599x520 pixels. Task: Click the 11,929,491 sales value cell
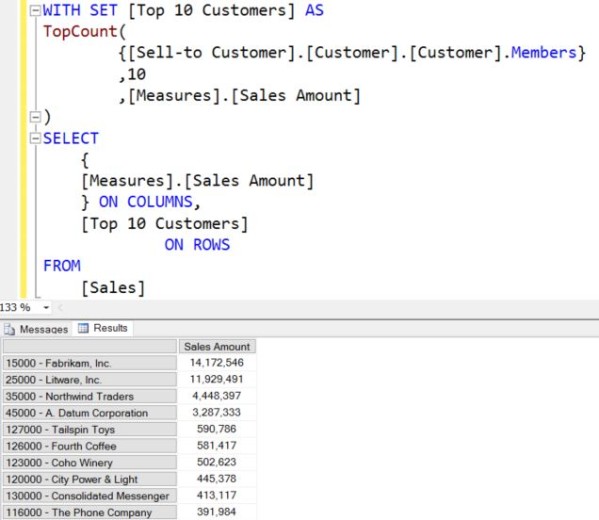click(x=217, y=379)
